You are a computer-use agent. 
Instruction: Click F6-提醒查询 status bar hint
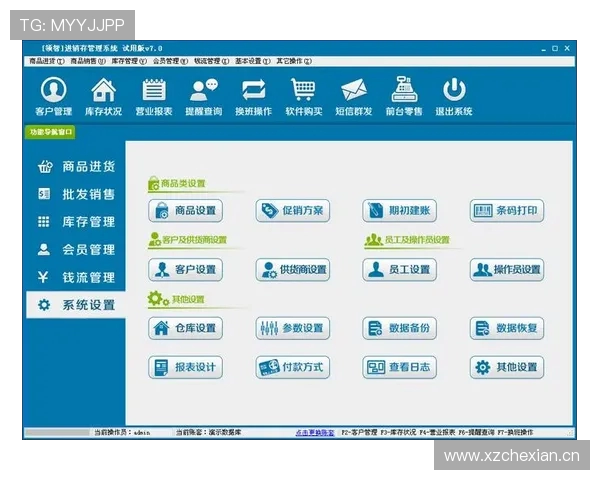coord(476,433)
